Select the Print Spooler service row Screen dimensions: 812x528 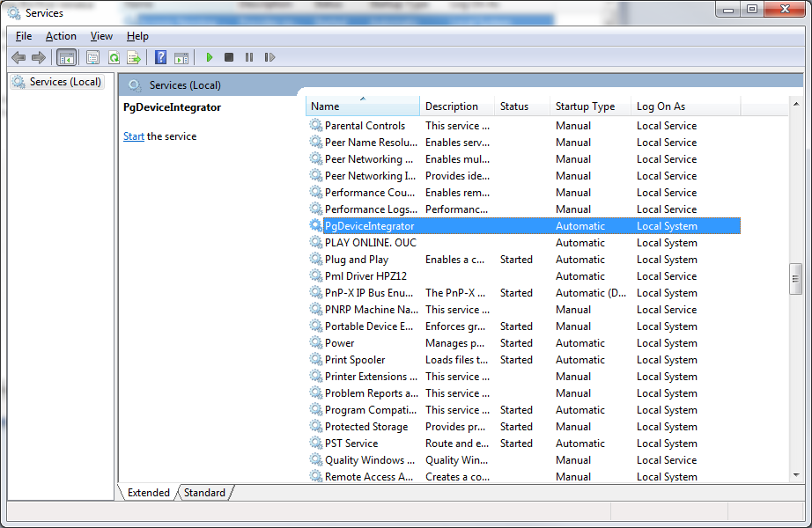(355, 360)
